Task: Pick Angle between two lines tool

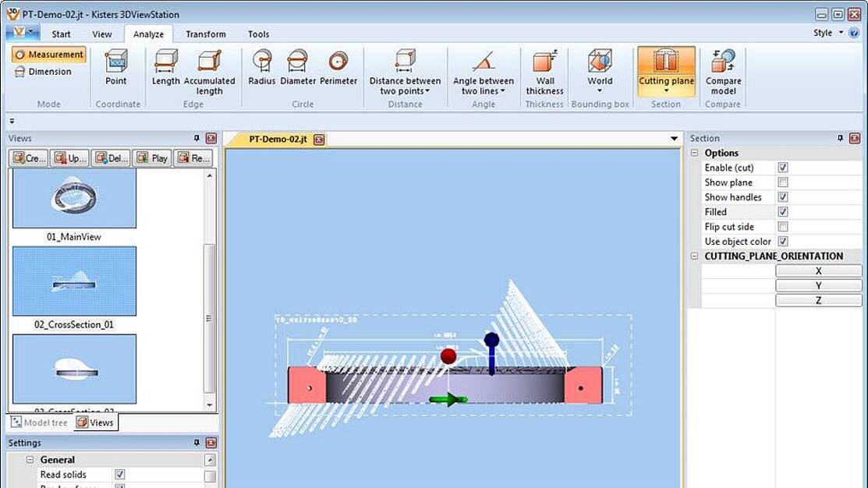Action: [484, 72]
